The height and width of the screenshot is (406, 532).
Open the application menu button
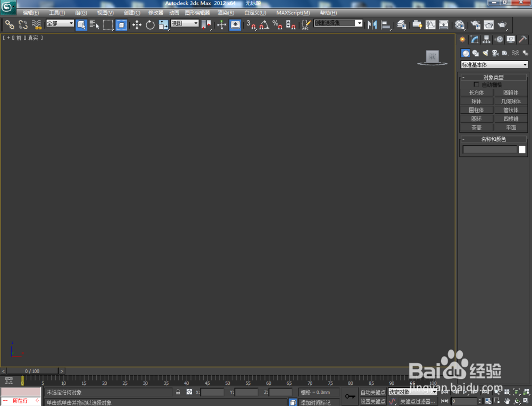[8, 7]
